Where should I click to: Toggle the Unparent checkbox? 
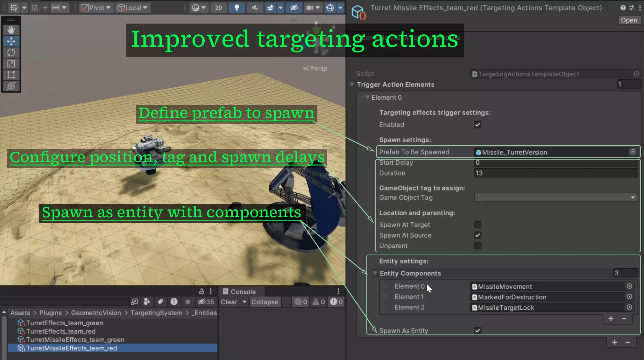click(477, 246)
